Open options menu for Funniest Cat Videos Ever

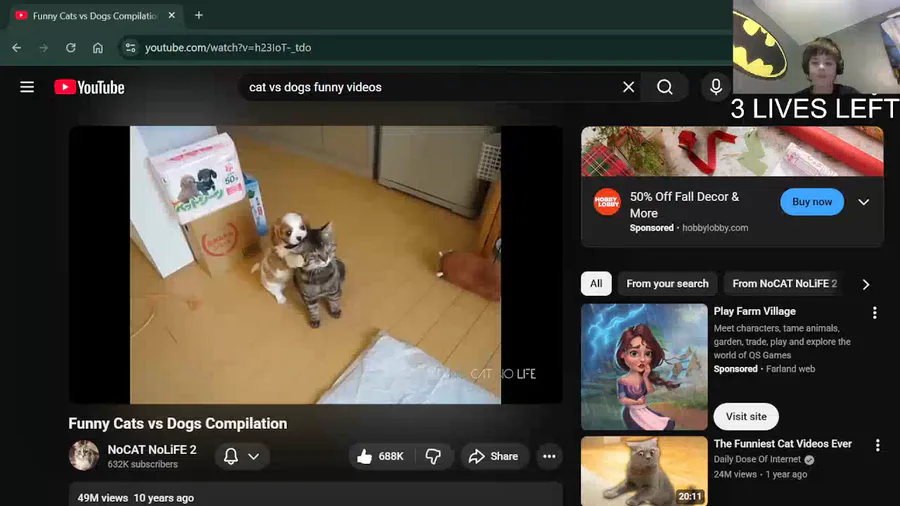(x=877, y=445)
